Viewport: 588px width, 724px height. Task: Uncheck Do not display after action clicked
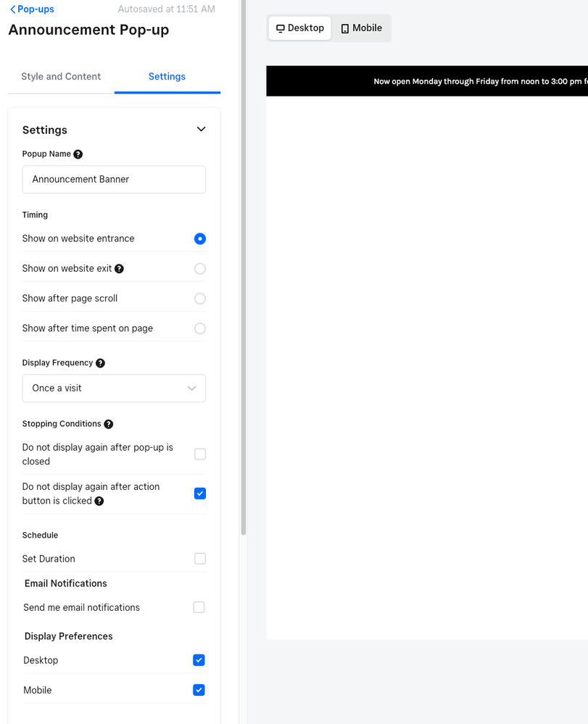tap(200, 494)
